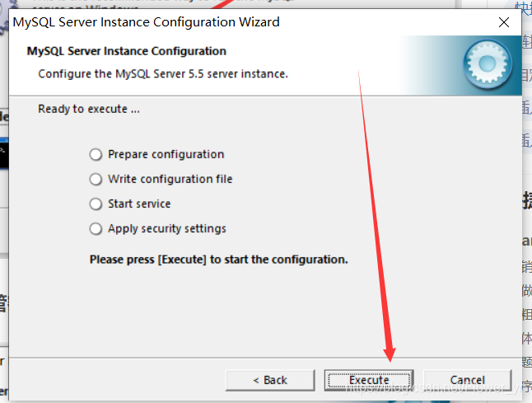
Task: Click the gear icon in wizard header
Action: click(488, 63)
